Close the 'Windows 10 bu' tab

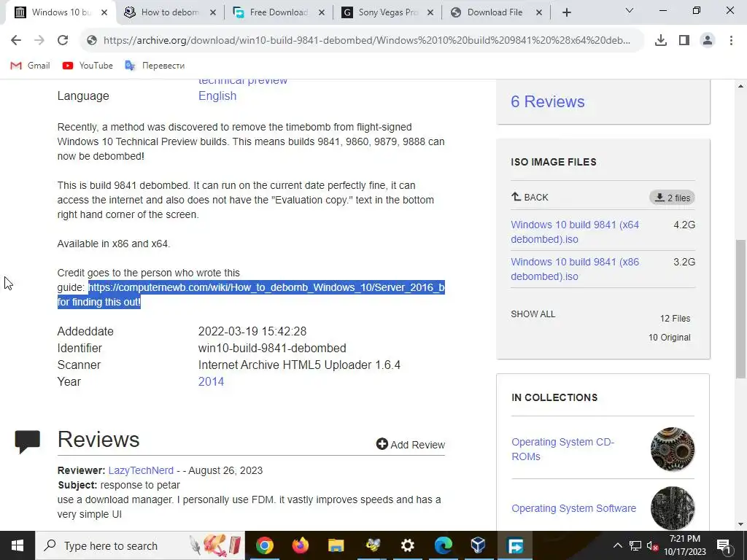(x=104, y=13)
